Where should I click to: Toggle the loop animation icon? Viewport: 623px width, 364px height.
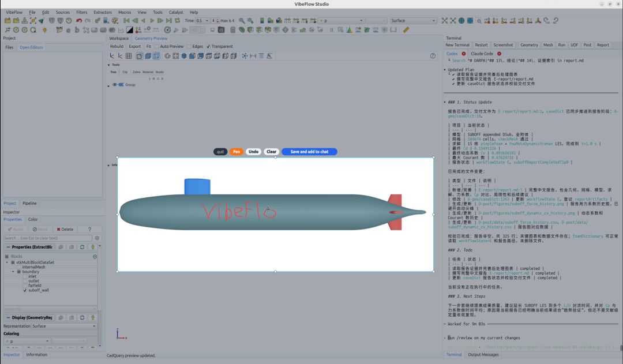pos(177,21)
